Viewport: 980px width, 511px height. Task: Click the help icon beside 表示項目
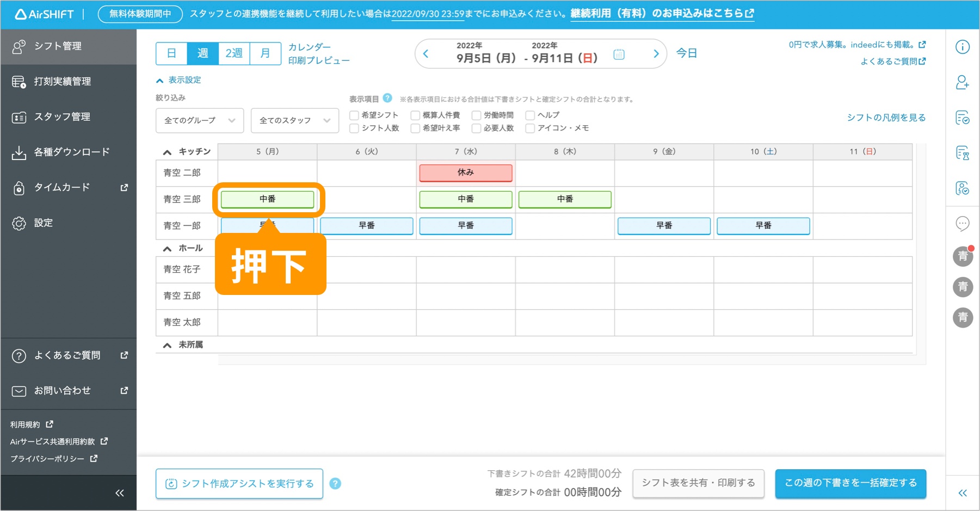[387, 98]
